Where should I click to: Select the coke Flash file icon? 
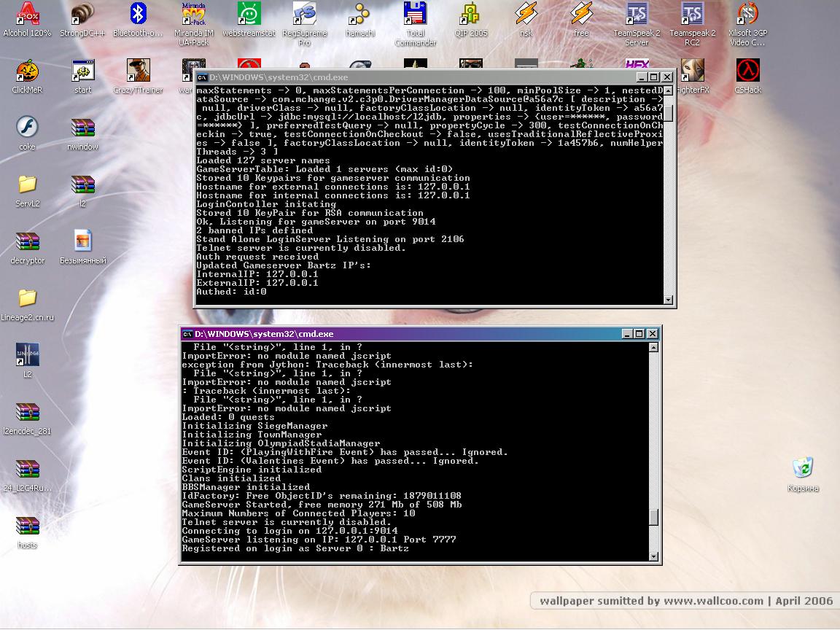tap(27, 128)
